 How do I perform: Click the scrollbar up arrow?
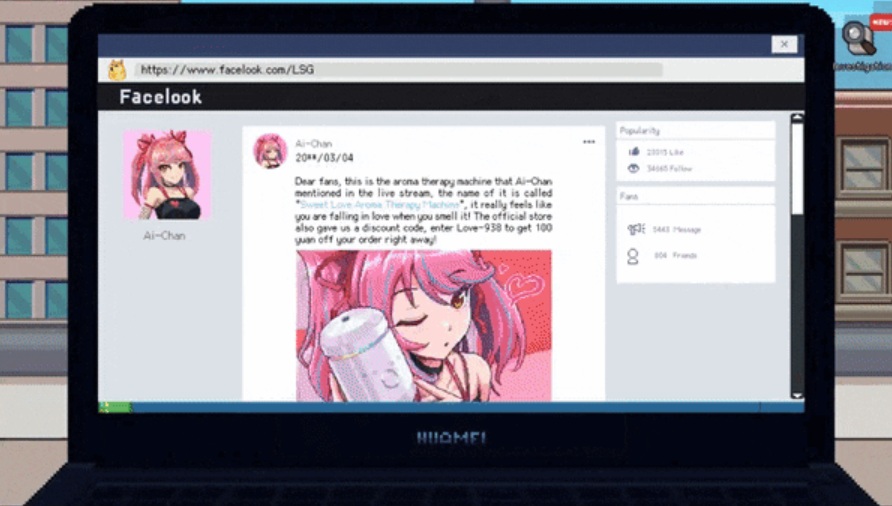(x=797, y=118)
